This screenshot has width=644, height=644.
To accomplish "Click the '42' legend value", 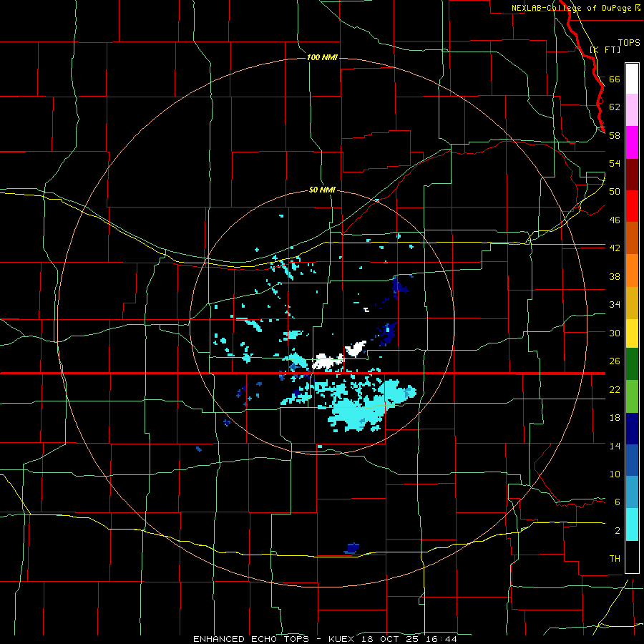I will click(615, 248).
